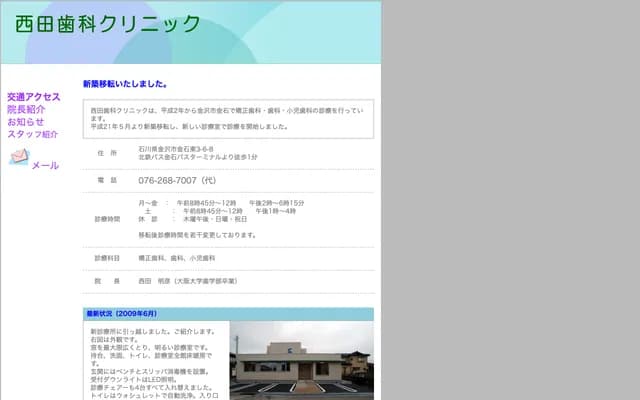Screen dimensions: 640x400
Task: Click the 住所 row label
Action: pos(107,153)
